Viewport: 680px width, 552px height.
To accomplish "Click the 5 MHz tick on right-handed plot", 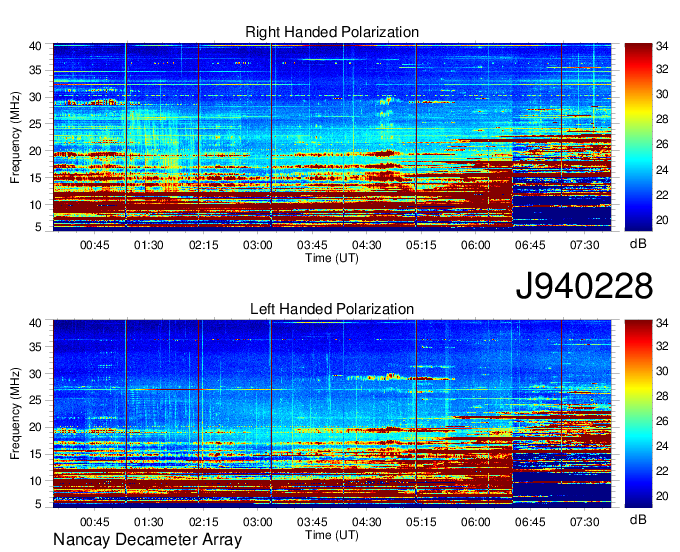I will click(x=39, y=226).
